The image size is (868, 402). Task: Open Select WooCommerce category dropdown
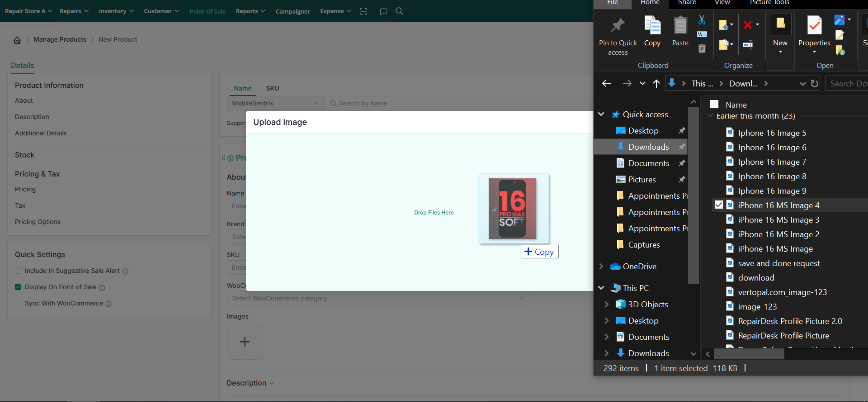click(378, 298)
